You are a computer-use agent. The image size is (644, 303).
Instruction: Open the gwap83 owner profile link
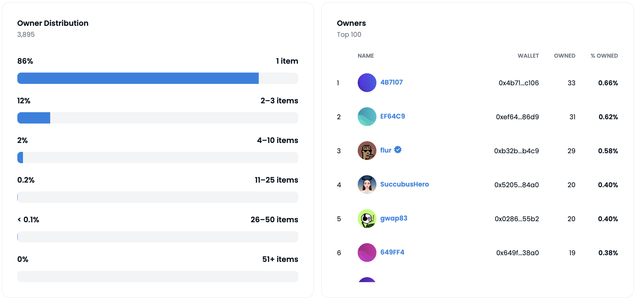[x=394, y=218]
